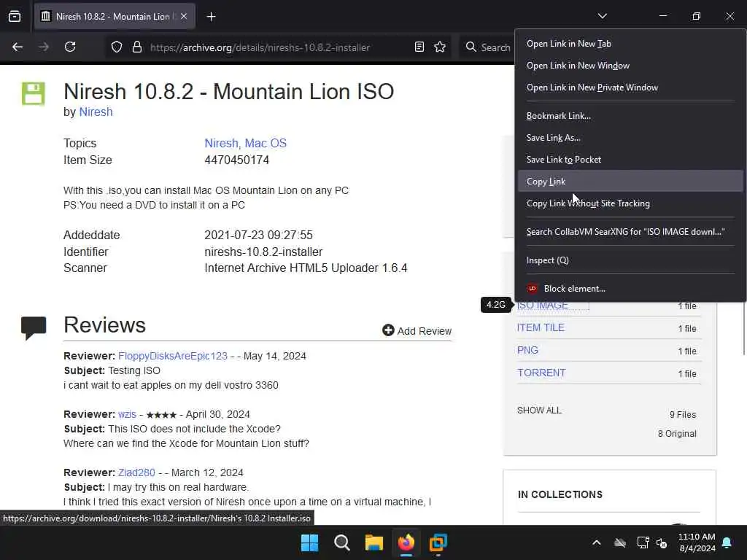Open notifications bell icon
The image size is (747, 560).
(x=727, y=542)
